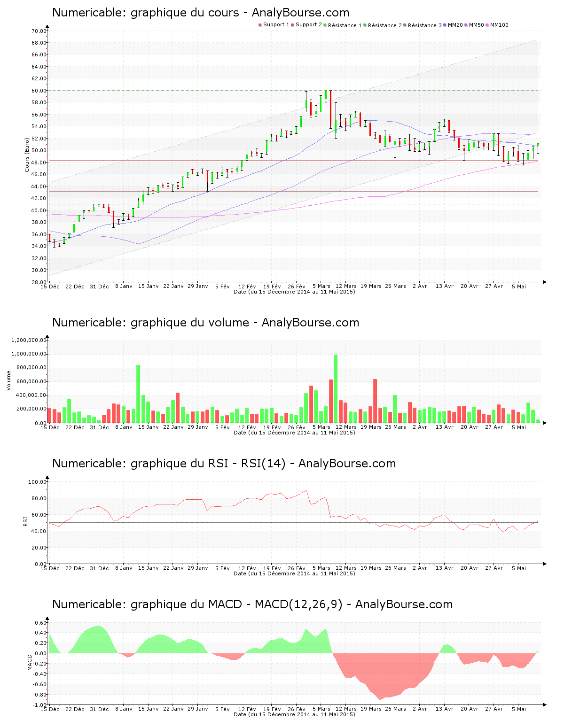The height and width of the screenshot is (728, 564).
Task: Click the 100.00 RSI axis label
Action: tap(38, 482)
